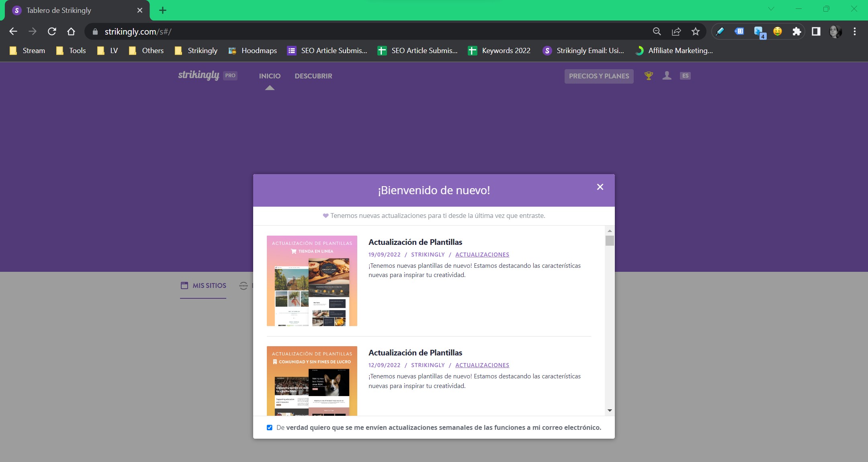Select the INICIO navigation tab
Screen dimensions: 868x462
pos(270,76)
